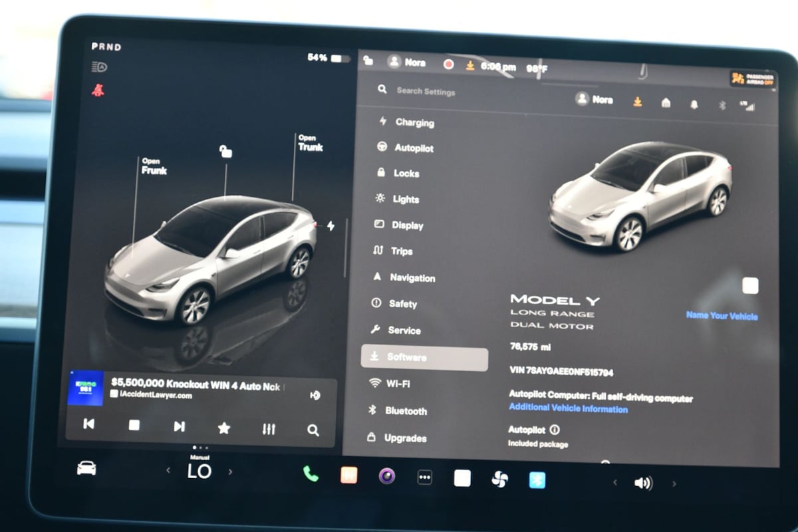Open the Additional Vehicle Information link
This screenshot has width=798, height=532.
coord(568,408)
